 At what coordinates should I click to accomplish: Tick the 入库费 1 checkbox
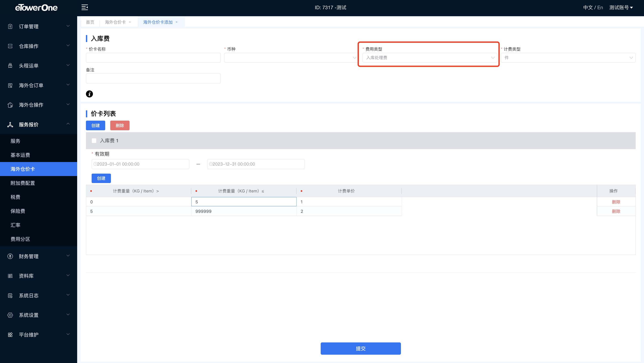point(94,141)
